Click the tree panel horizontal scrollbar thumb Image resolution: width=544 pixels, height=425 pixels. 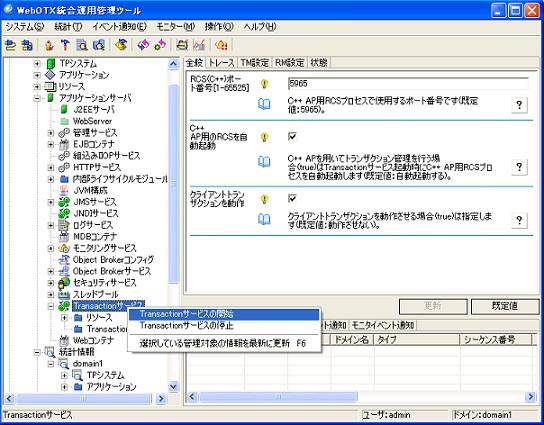click(83, 399)
